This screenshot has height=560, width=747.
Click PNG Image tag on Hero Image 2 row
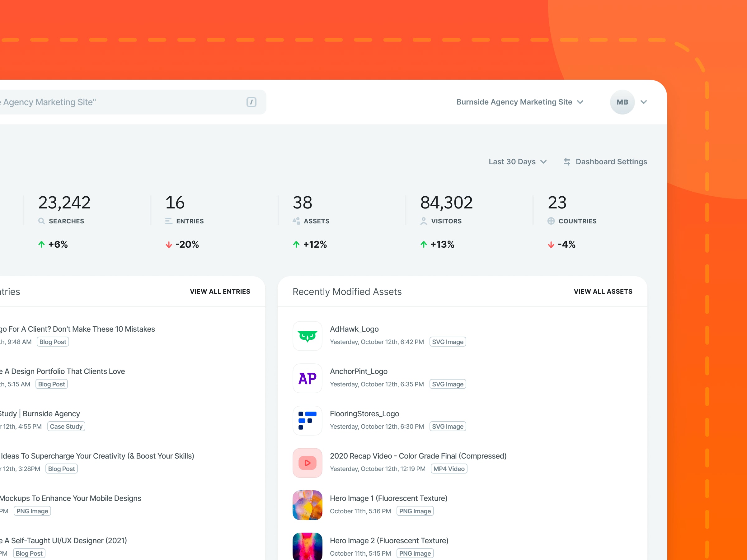tap(415, 553)
